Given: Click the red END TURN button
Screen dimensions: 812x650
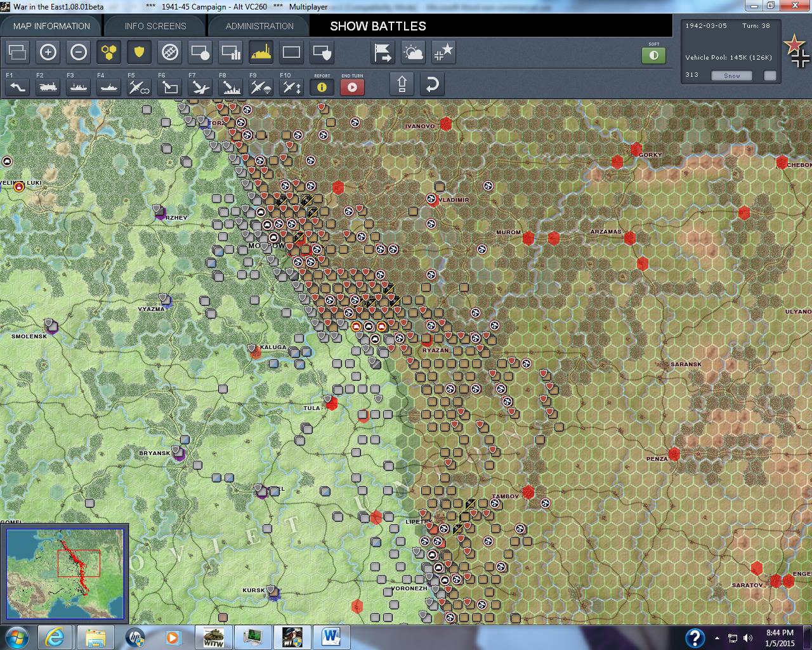Looking at the screenshot, I should click(x=352, y=87).
